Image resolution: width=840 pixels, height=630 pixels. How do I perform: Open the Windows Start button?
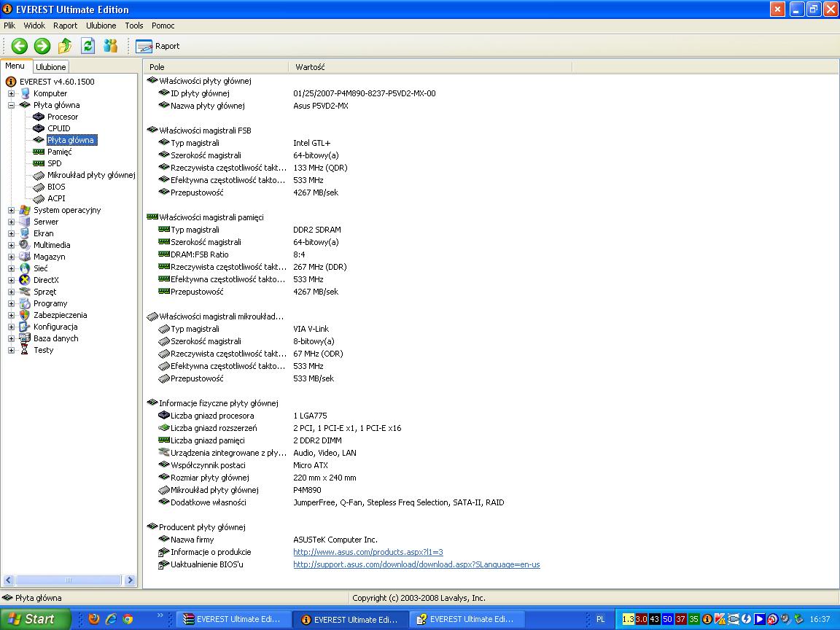[35, 619]
